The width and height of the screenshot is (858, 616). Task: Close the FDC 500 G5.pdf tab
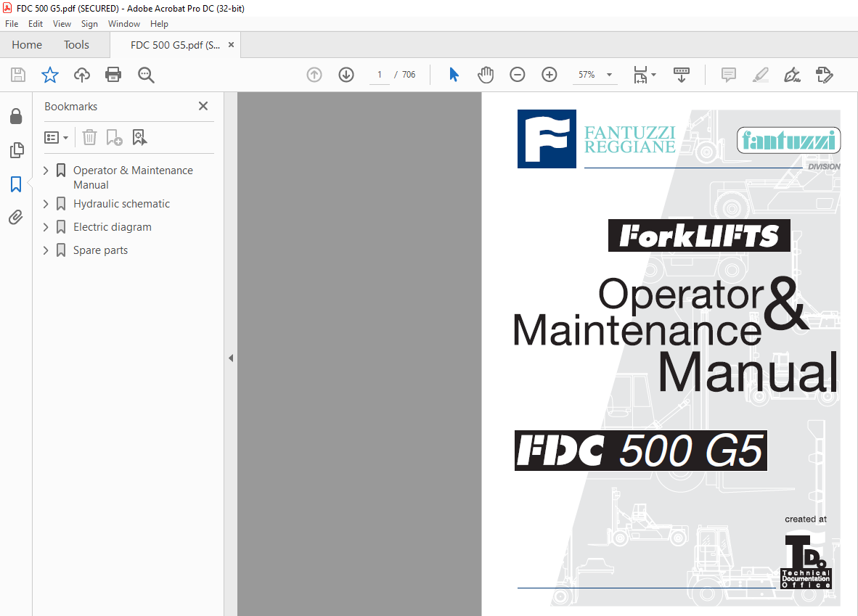coord(231,45)
